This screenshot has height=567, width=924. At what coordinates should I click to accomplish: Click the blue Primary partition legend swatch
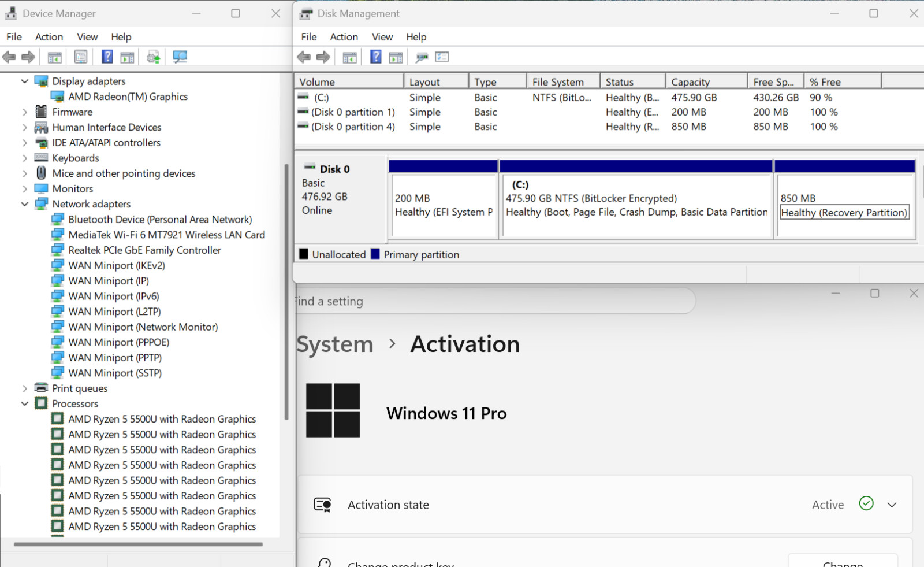tap(375, 254)
